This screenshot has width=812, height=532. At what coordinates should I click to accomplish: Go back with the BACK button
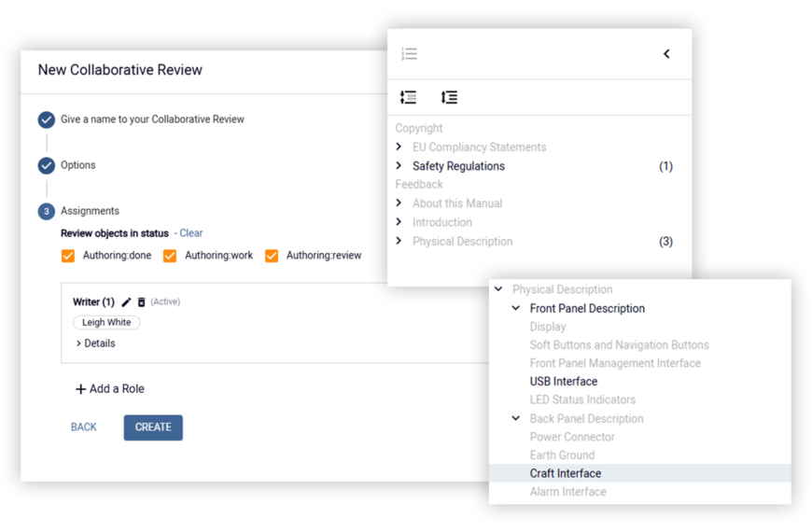point(84,427)
